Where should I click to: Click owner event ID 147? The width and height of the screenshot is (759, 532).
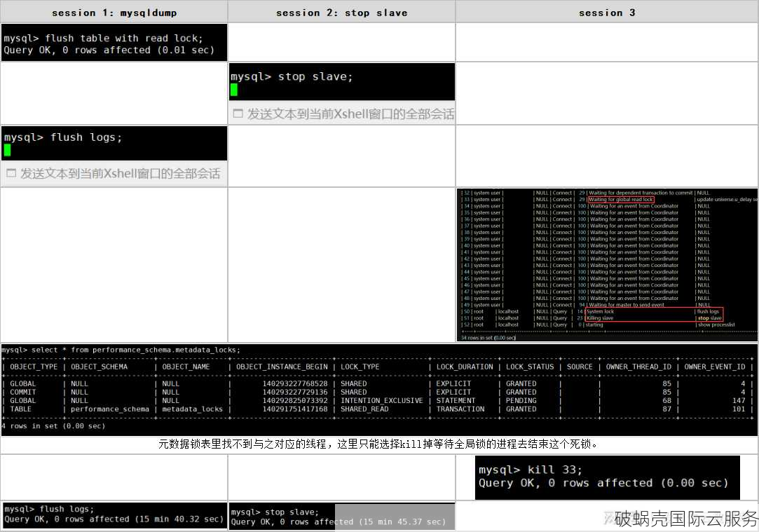[739, 401]
